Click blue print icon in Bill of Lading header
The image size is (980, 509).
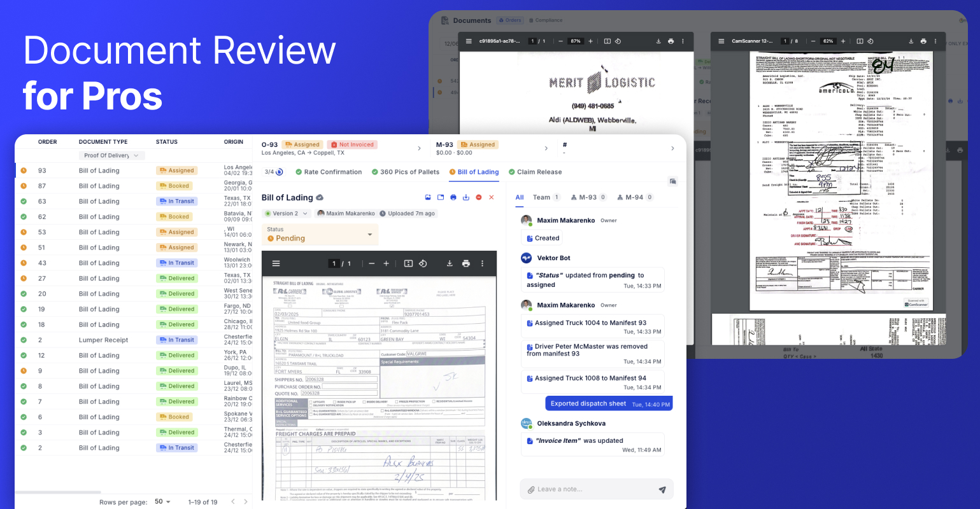pyautogui.click(x=453, y=197)
